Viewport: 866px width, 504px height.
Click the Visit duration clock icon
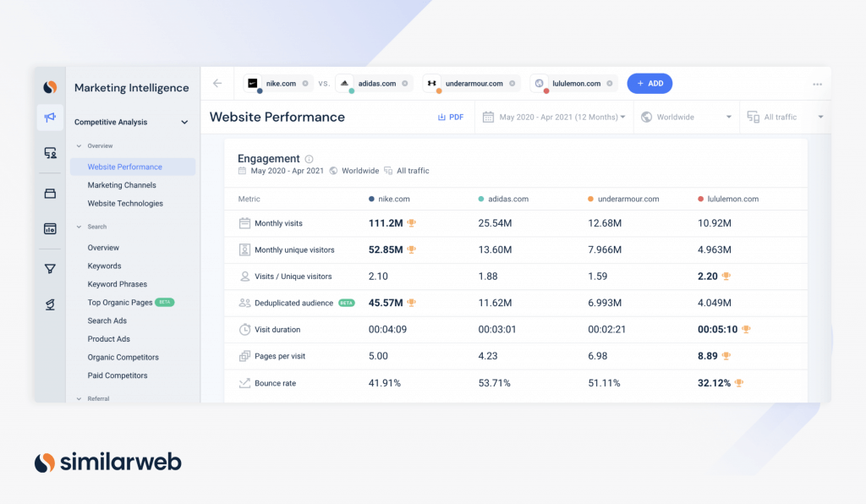pos(244,330)
